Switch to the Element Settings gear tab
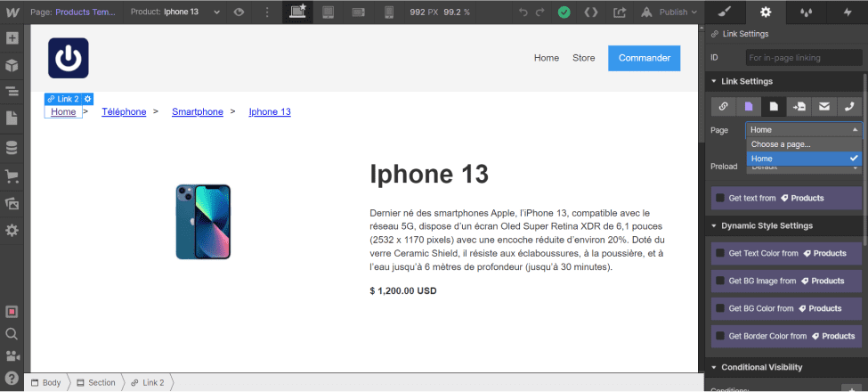The width and height of the screenshot is (868, 392). [x=766, y=12]
